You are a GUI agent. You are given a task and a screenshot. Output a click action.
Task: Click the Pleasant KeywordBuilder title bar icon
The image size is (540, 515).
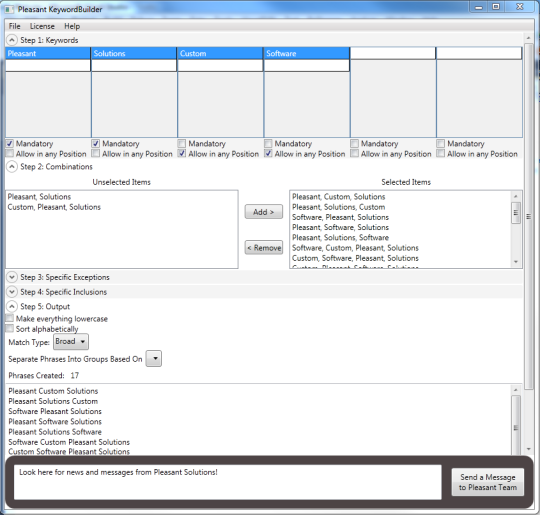click(9, 9)
